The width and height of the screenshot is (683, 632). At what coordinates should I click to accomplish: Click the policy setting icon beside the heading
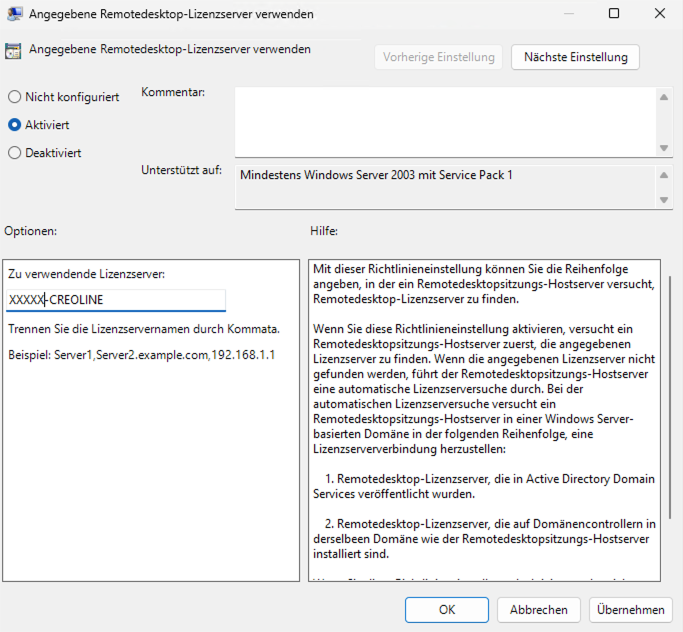click(x=13, y=50)
